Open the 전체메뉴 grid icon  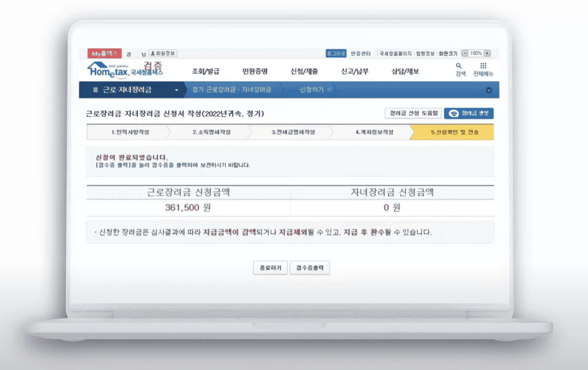(483, 67)
